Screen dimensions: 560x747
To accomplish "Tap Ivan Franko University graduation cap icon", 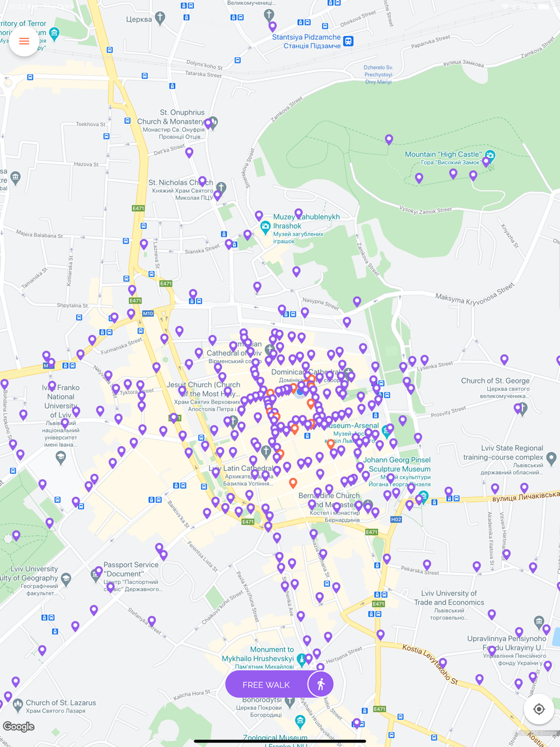I will 61,457.
